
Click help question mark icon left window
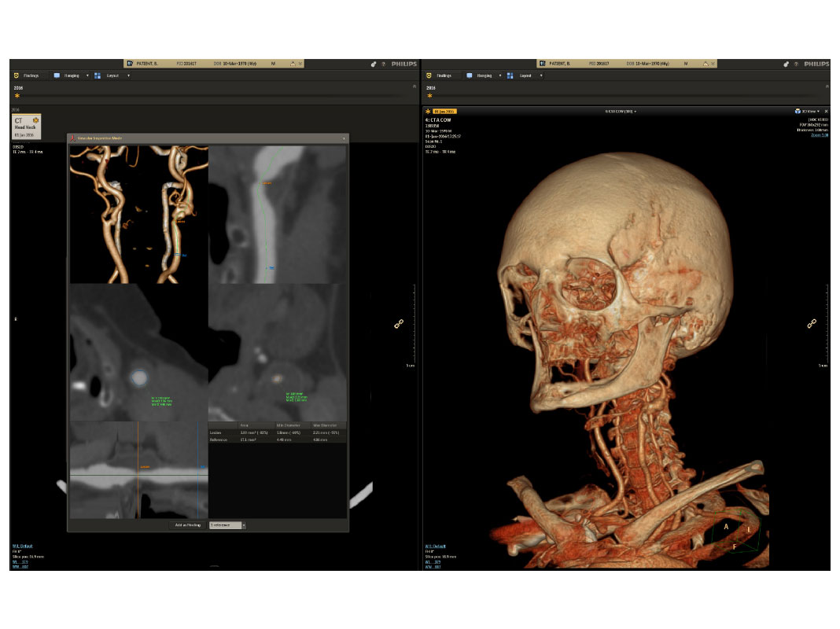pyautogui.click(x=383, y=64)
